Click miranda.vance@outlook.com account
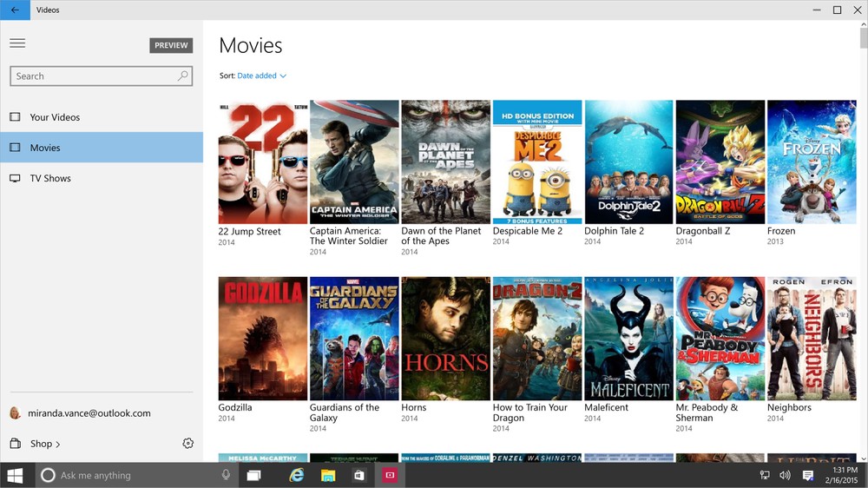 pos(89,413)
